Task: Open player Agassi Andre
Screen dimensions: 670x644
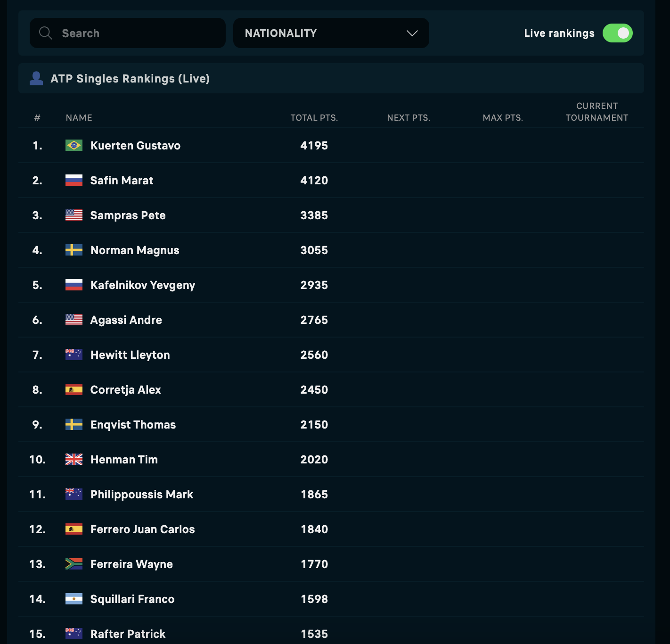Action: (126, 320)
